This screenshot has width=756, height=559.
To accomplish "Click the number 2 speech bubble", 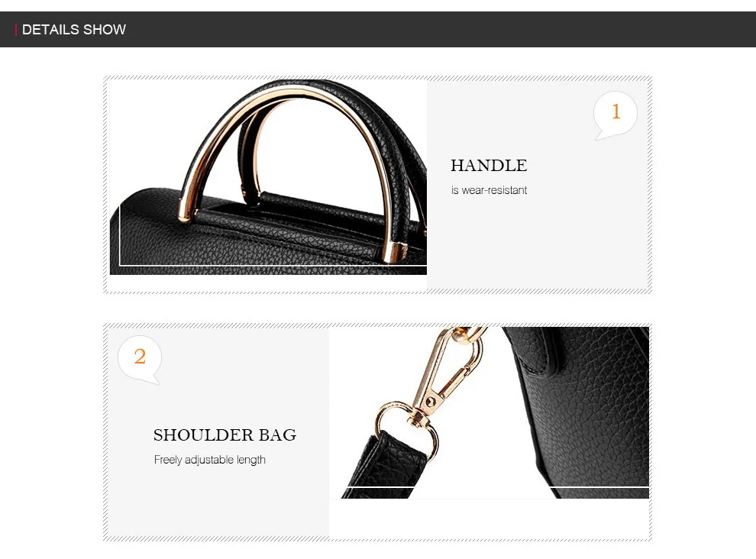I will click(x=140, y=360).
